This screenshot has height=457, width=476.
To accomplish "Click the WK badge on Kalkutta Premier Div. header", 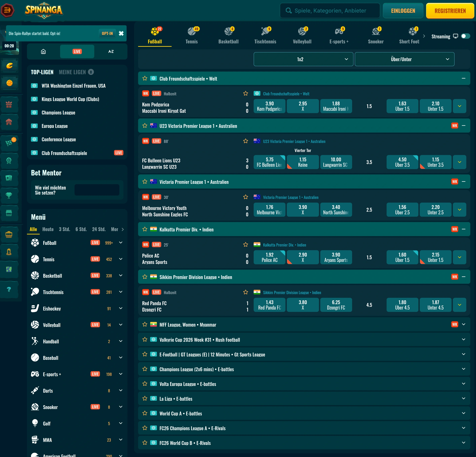I will 455,229.
